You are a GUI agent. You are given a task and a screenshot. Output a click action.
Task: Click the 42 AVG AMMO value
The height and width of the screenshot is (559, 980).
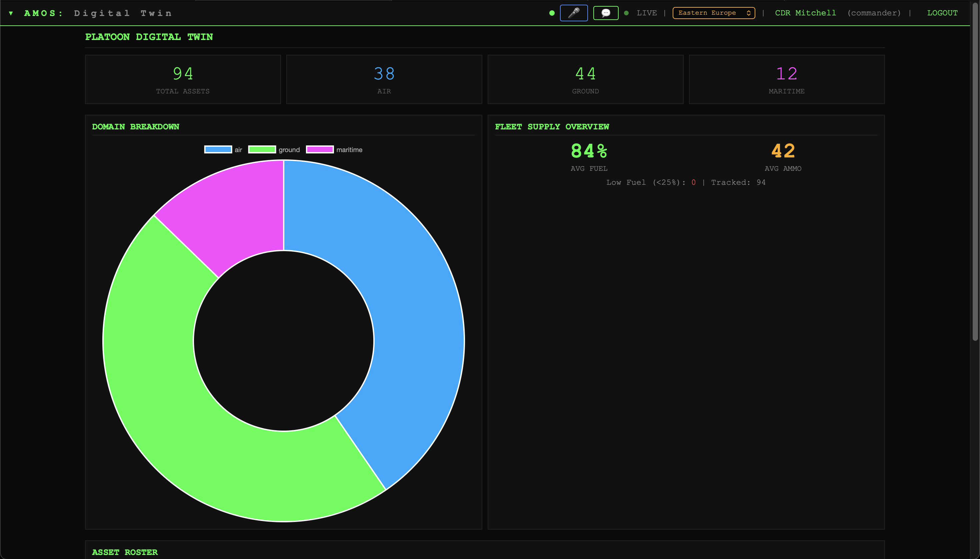pyautogui.click(x=783, y=151)
